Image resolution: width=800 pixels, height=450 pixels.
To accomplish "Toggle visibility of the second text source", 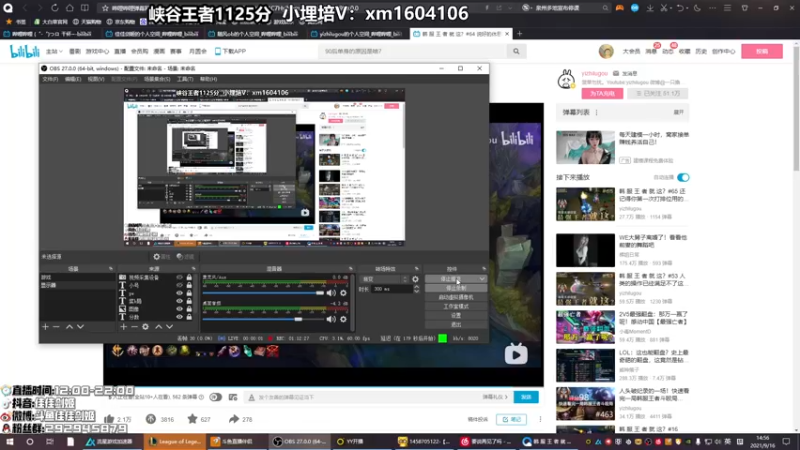I will pyautogui.click(x=179, y=285).
